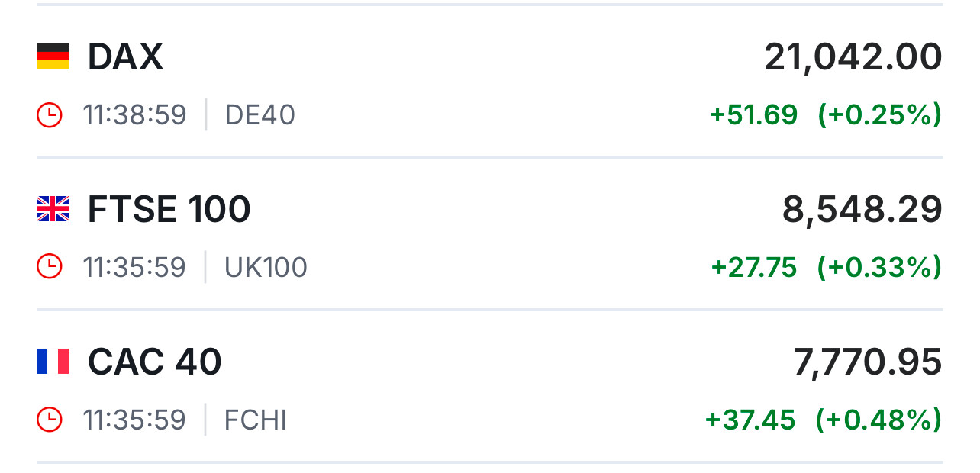This screenshot has width=980, height=473.
Task: Select the FTSE 100 price 8,548.29
Action: 862,210
